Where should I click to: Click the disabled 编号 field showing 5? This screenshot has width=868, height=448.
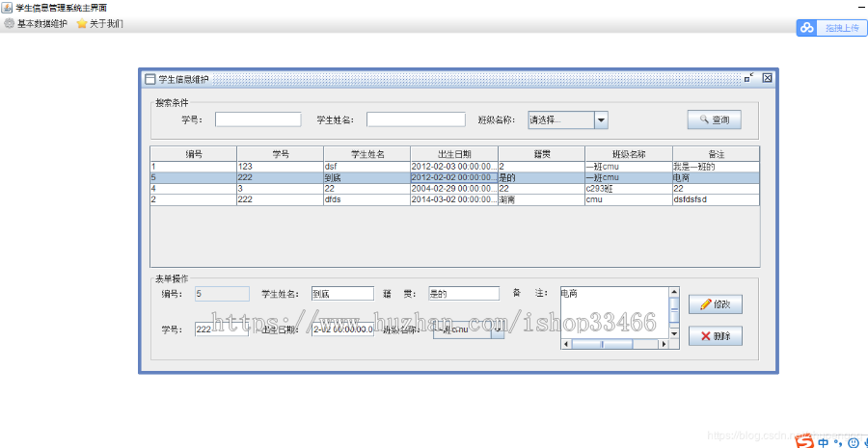pyautogui.click(x=222, y=294)
